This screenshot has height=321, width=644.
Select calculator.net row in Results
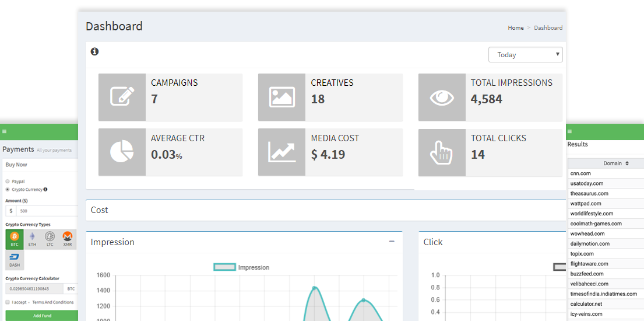(606, 304)
